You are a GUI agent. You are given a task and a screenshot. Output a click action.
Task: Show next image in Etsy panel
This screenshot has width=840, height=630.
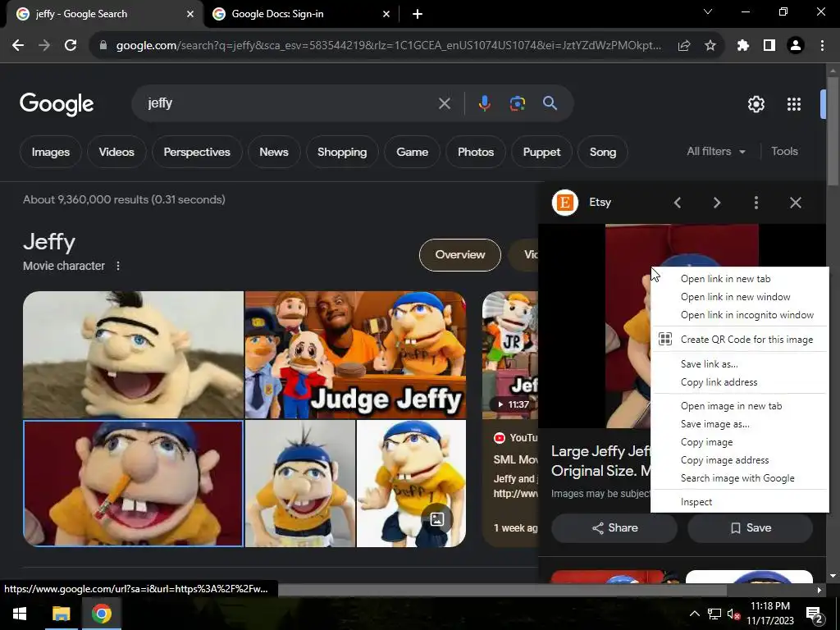(717, 203)
